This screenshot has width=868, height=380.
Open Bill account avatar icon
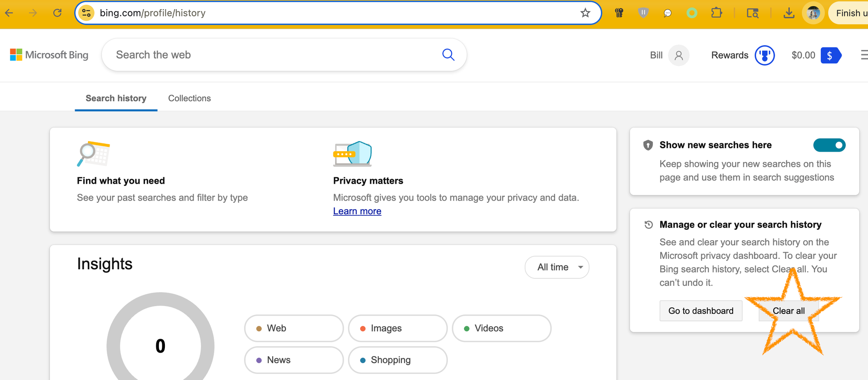tap(679, 55)
